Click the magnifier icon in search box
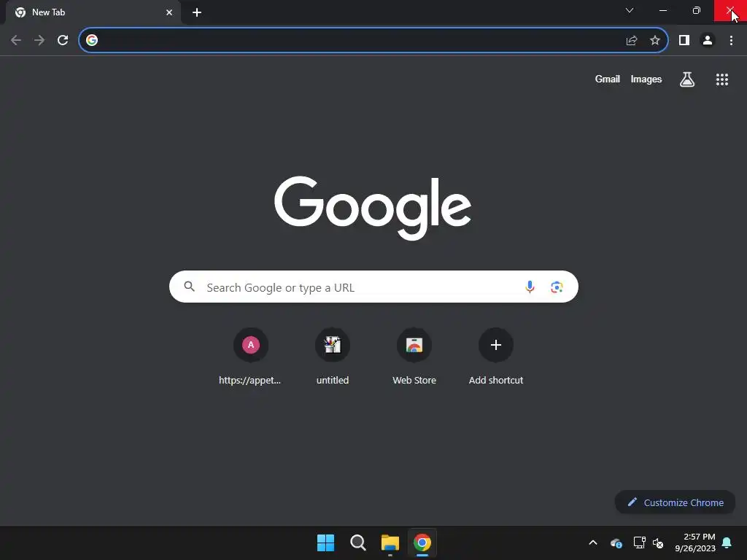 point(190,286)
